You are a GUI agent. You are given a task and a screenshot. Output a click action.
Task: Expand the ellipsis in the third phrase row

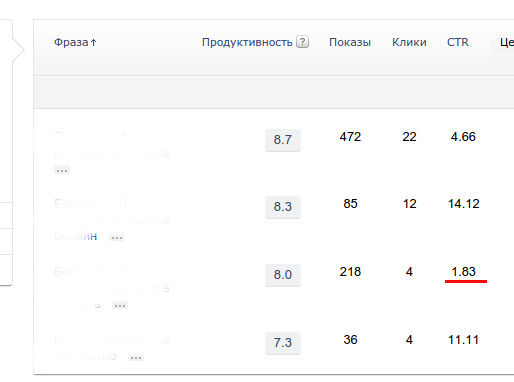click(120, 305)
